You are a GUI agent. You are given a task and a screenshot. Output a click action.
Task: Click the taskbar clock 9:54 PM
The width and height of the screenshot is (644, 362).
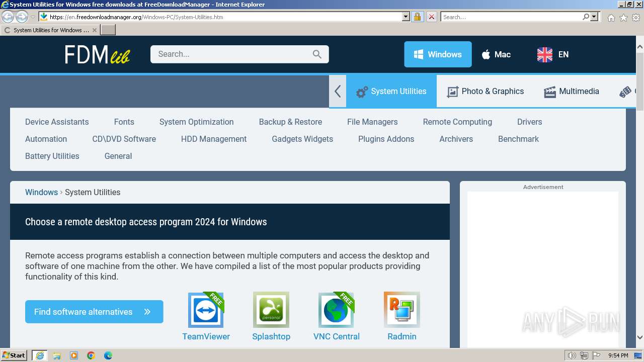coord(618,355)
